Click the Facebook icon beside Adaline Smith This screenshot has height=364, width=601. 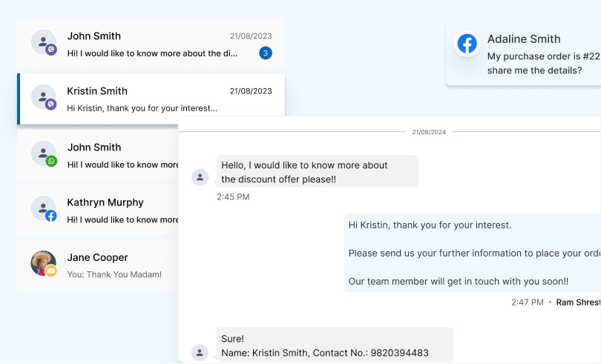[x=467, y=44]
